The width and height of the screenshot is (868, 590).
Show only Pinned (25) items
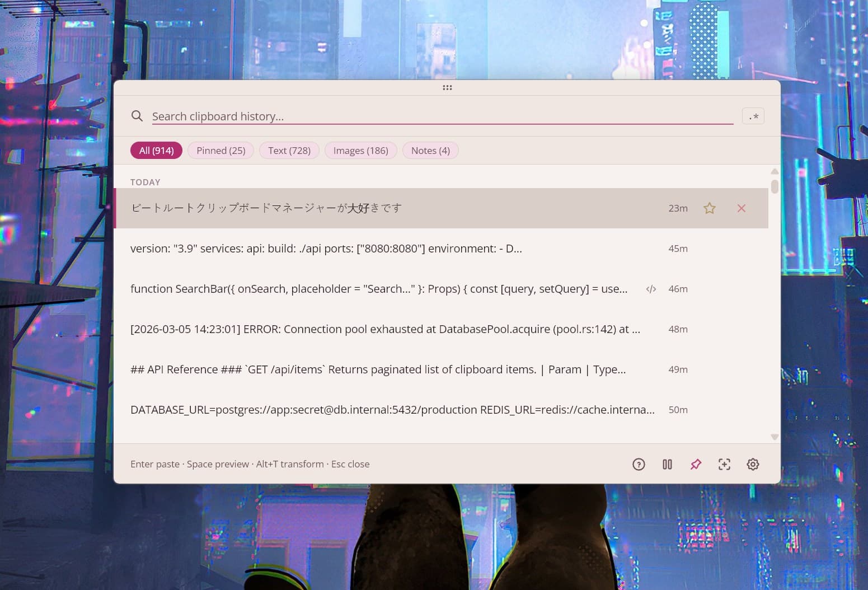pyautogui.click(x=220, y=150)
